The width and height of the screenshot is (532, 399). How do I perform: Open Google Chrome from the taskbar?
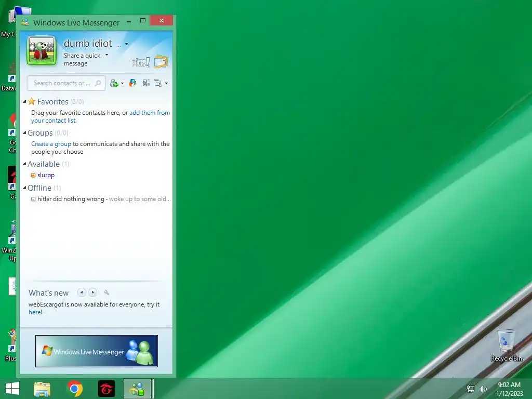pyautogui.click(x=75, y=389)
